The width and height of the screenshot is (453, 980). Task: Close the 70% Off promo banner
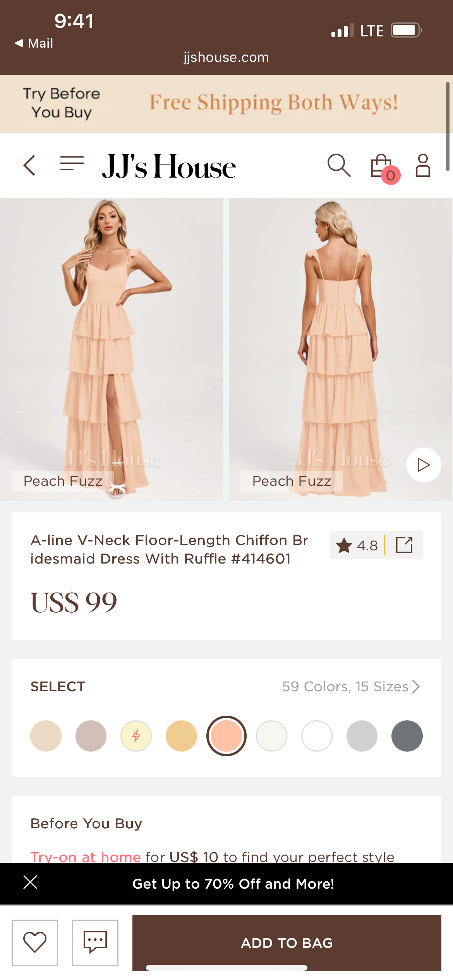click(x=30, y=882)
